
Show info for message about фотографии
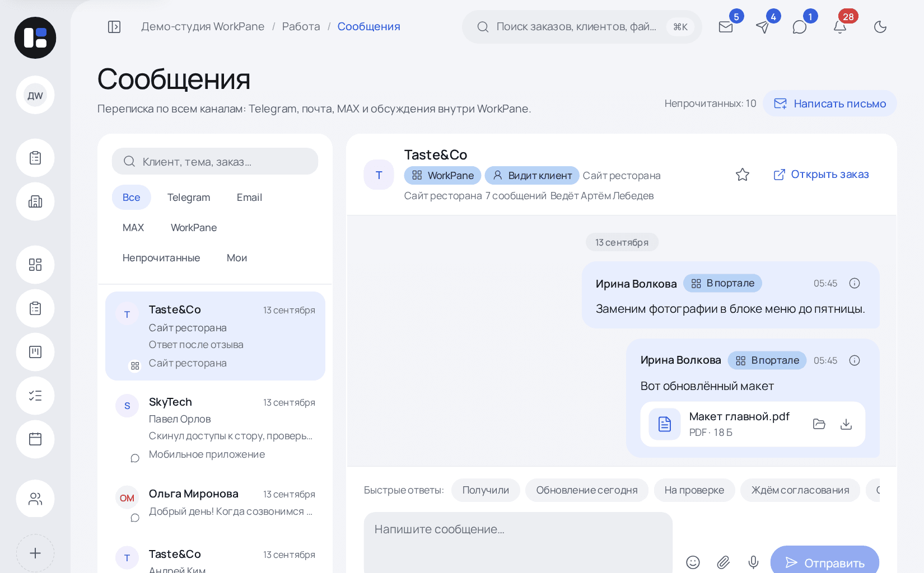[x=855, y=283]
